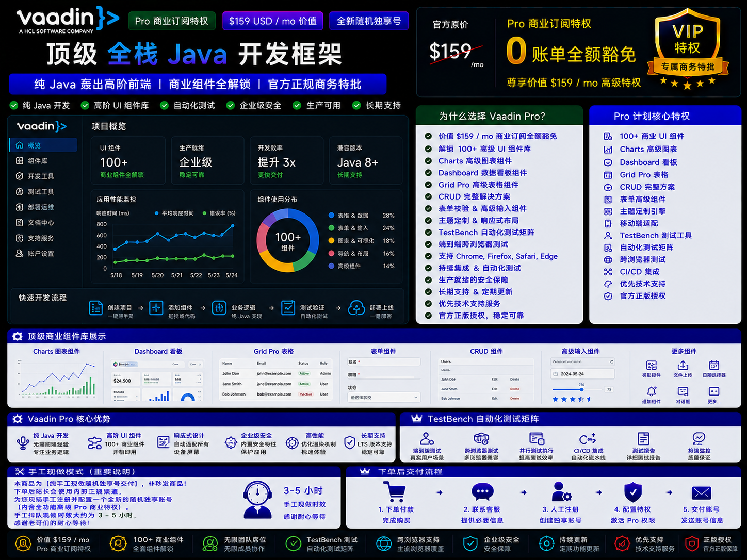Click the 文档中心 document icon
This screenshot has width=747, height=560.
(20, 223)
